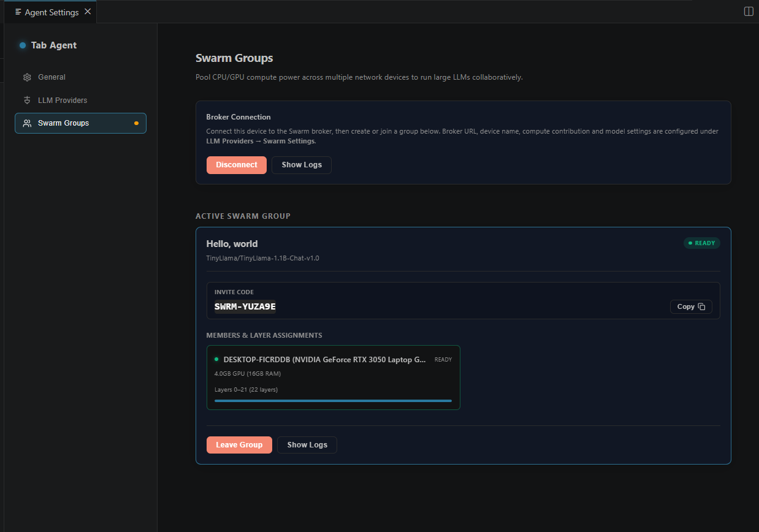Click the MEMBERS & LAYER ASSIGNMENTS label
This screenshot has height=532, width=759.
(x=264, y=335)
